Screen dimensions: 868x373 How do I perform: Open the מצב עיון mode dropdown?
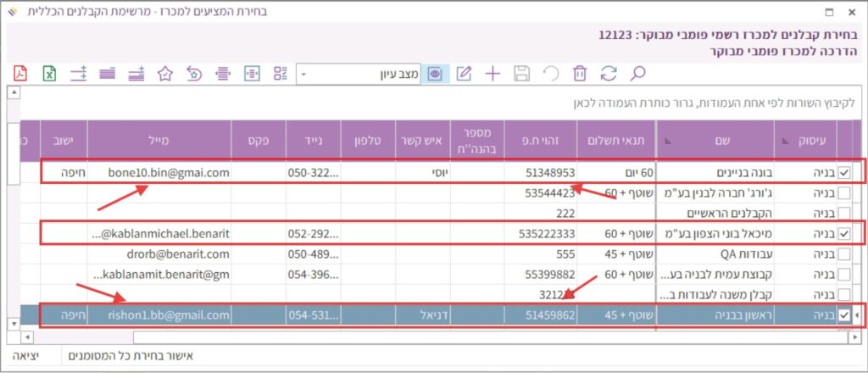tap(305, 74)
